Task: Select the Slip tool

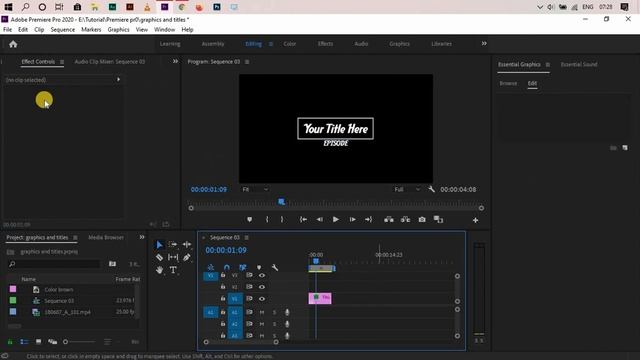Action: [173, 257]
